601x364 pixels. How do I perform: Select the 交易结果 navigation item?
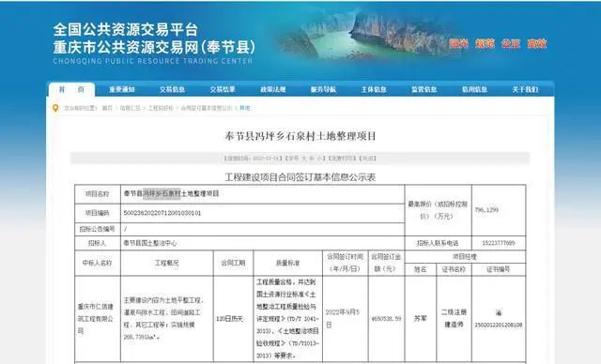click(223, 89)
